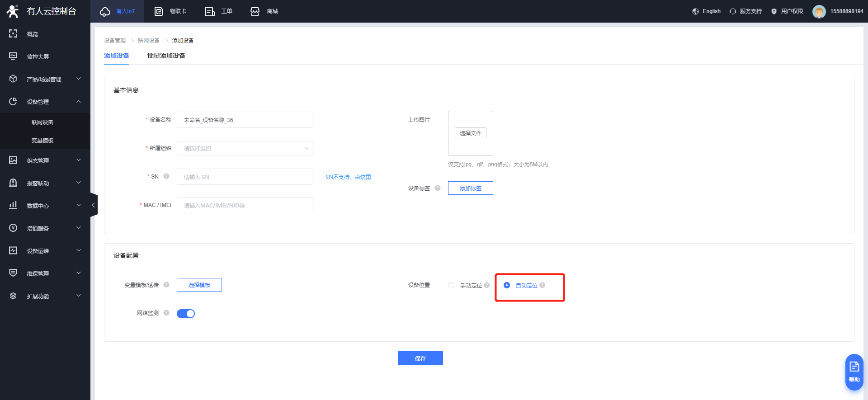Expand the 组态管理 menu chevron
This screenshot has width=868, height=400.
[x=79, y=160]
